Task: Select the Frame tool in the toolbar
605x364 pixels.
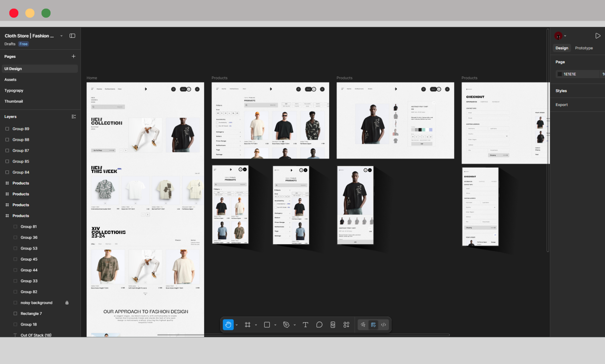Action: tap(247, 325)
